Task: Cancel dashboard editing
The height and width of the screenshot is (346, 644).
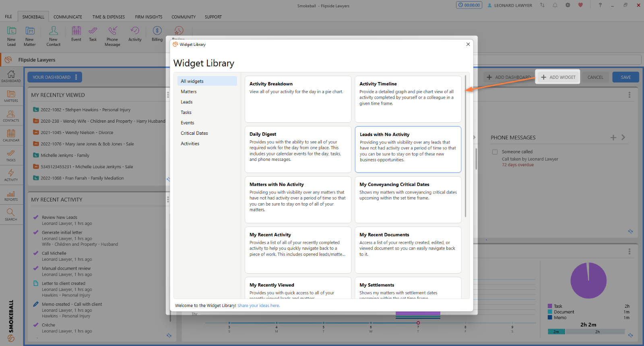Action: (595, 77)
